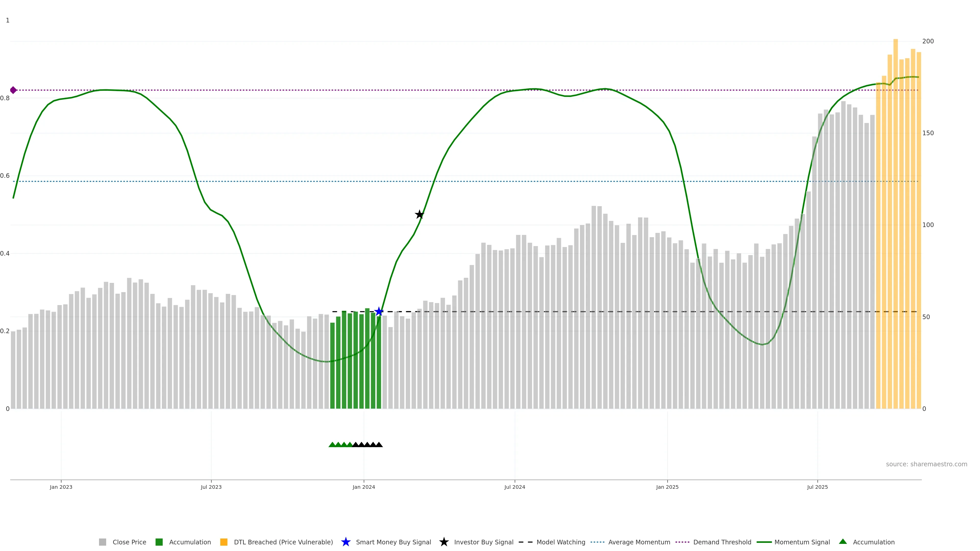Viewport: 980px width, 551px height.
Task: Click the blue Smart Money star on chart
Action: (x=379, y=312)
